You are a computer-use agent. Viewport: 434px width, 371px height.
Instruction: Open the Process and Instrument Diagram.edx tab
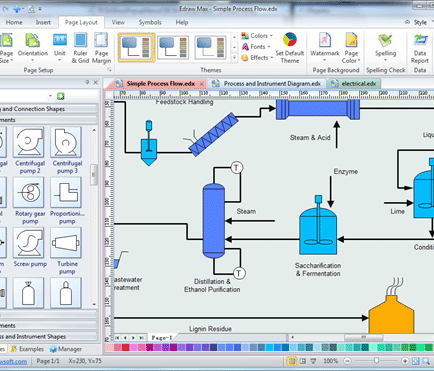[267, 83]
